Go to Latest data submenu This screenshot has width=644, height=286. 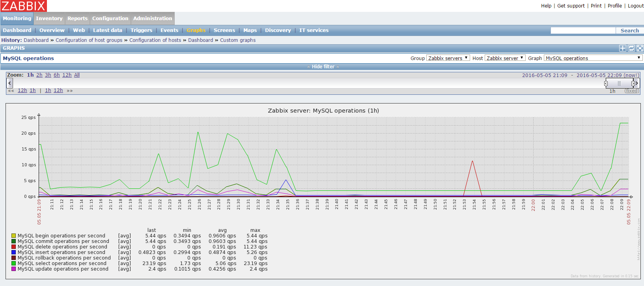[108, 30]
